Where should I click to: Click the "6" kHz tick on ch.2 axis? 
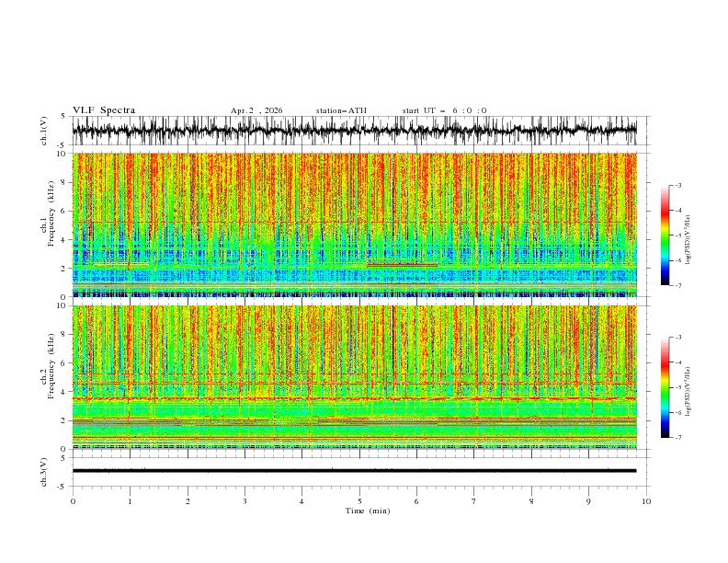(63, 363)
